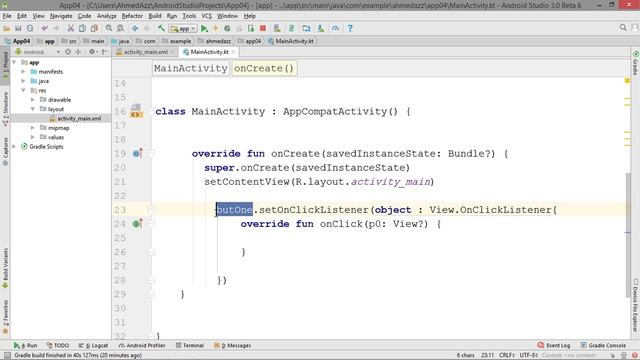The width and height of the screenshot is (640, 360).
Task: Open the VCS menu
Action: [x=207, y=16]
